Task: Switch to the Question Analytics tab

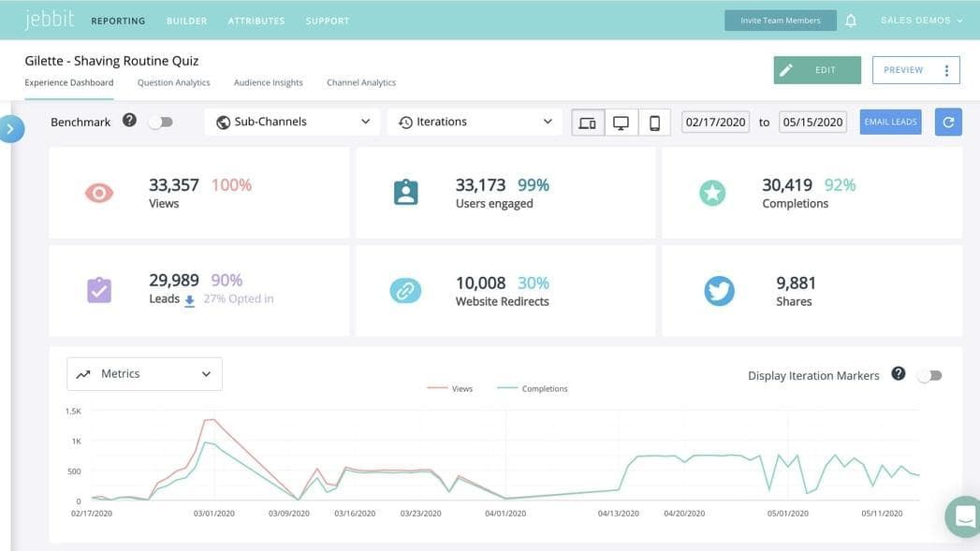Action: pos(173,82)
